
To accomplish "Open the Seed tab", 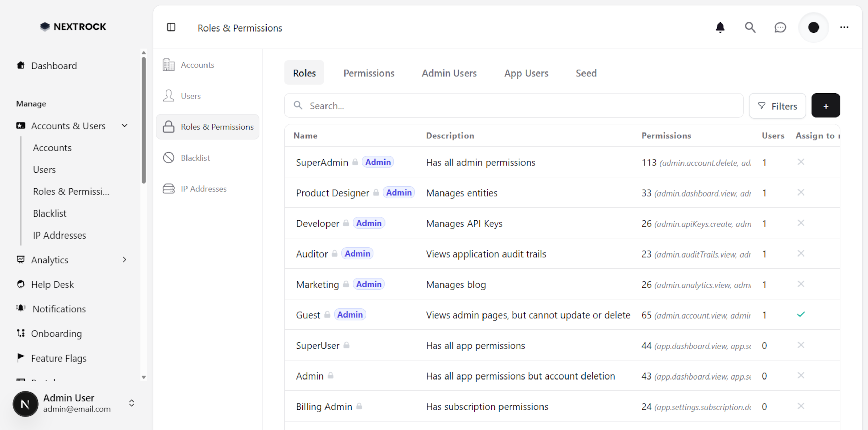I will pyautogui.click(x=586, y=73).
